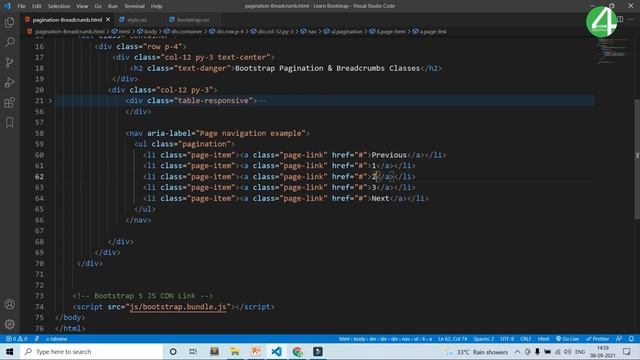Open div.col-12.py-3 breadcrumb dropdown
The height and width of the screenshot is (360, 640).
point(272,31)
